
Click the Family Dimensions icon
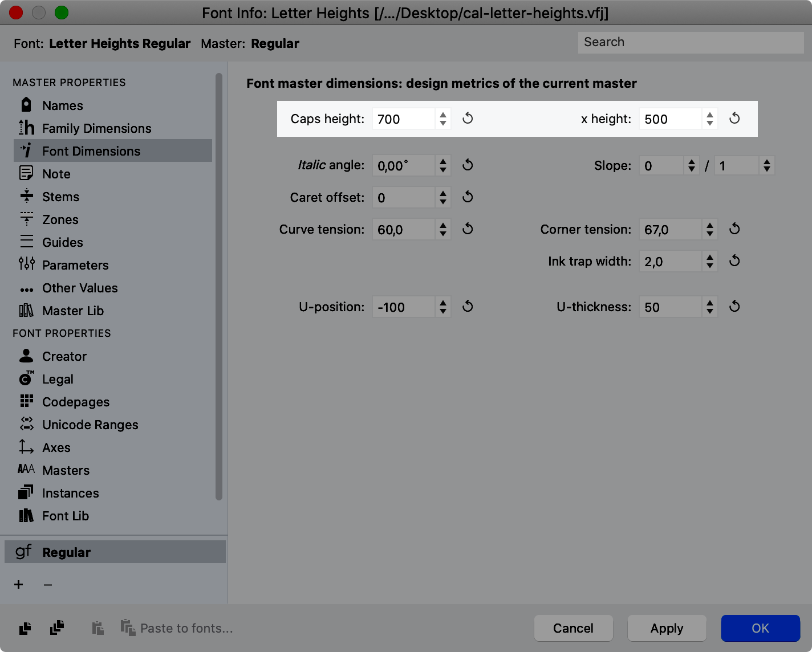coord(26,128)
